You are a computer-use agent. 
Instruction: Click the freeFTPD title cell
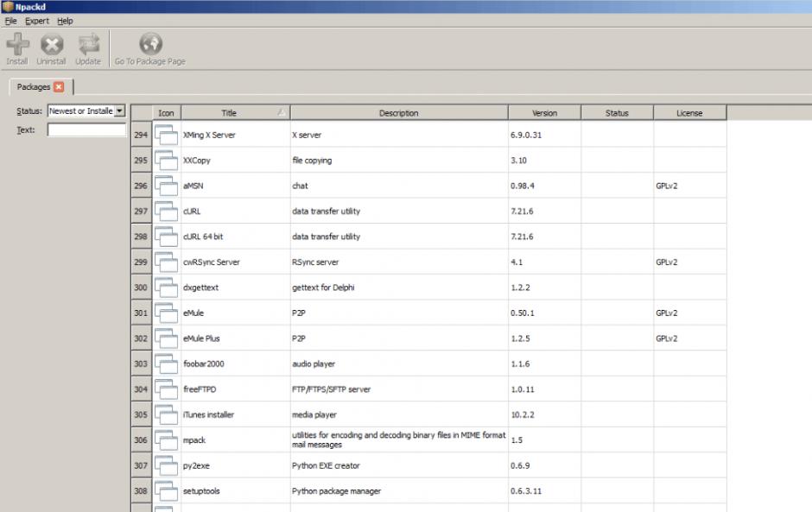(236, 389)
